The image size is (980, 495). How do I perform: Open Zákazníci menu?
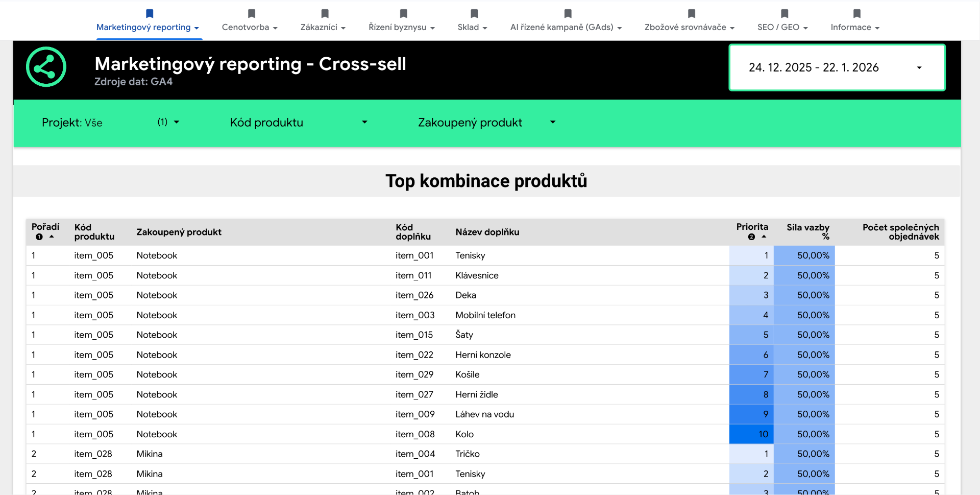click(323, 27)
